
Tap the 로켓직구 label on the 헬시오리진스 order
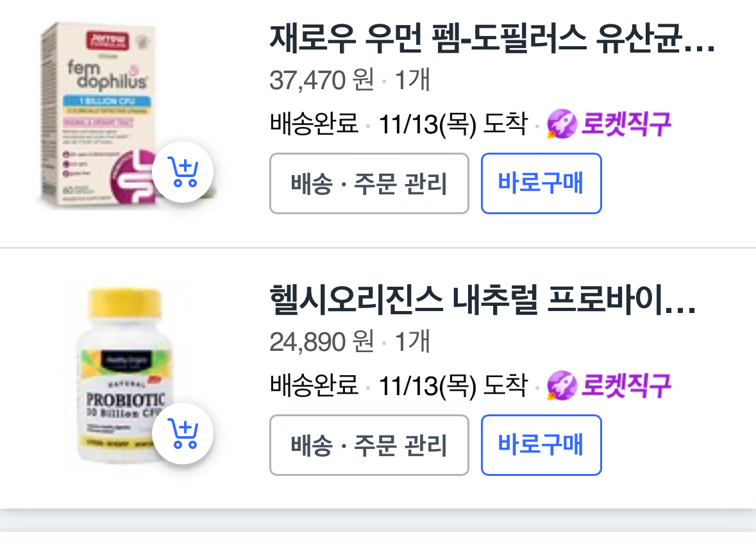pos(625,385)
